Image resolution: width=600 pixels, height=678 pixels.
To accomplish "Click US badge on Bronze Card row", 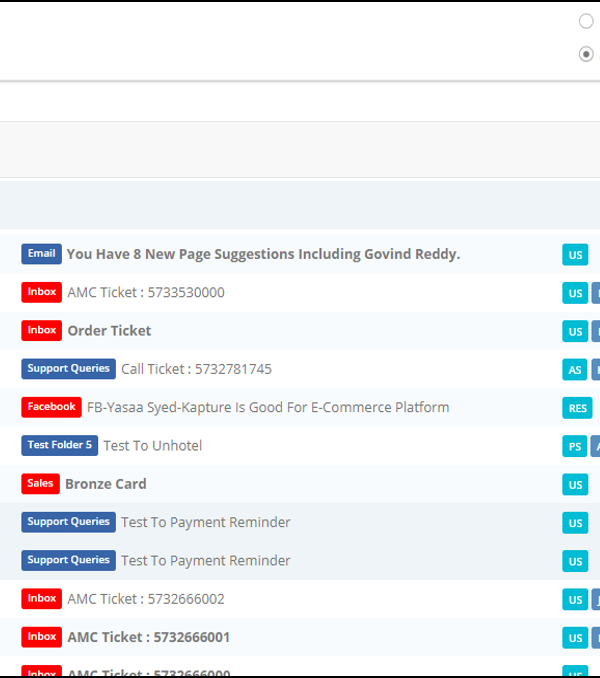I will pyautogui.click(x=575, y=485).
